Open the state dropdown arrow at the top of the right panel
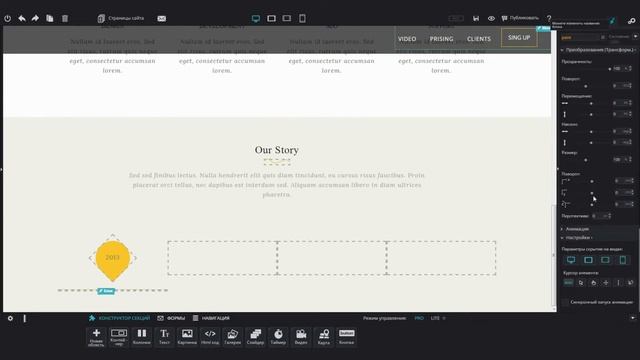The height and width of the screenshot is (360, 640). [x=635, y=37]
